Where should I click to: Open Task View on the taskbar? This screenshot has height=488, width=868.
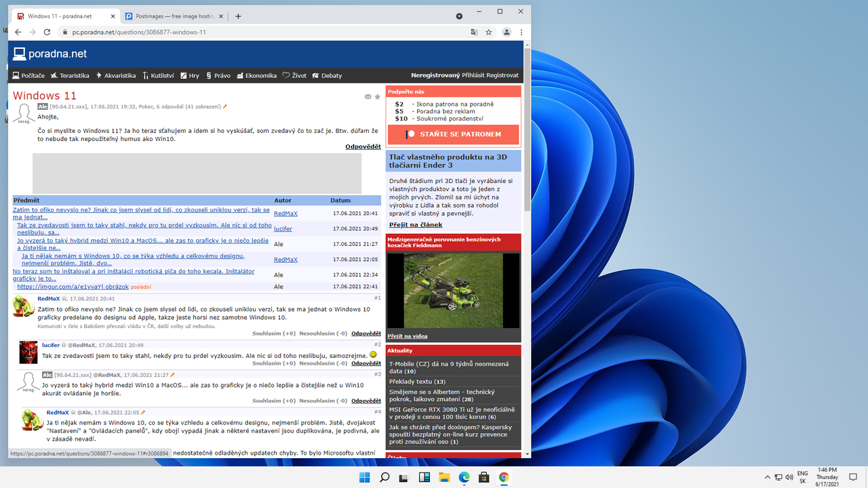[404, 477]
